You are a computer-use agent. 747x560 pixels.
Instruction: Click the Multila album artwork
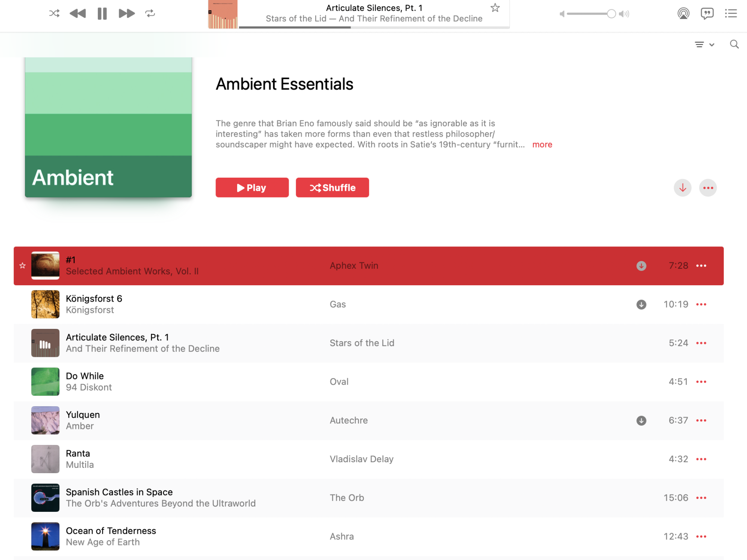click(45, 459)
